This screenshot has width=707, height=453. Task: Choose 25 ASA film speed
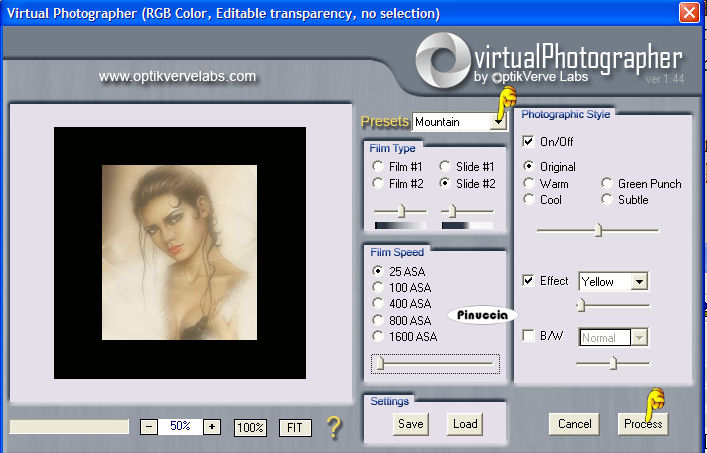click(x=378, y=271)
